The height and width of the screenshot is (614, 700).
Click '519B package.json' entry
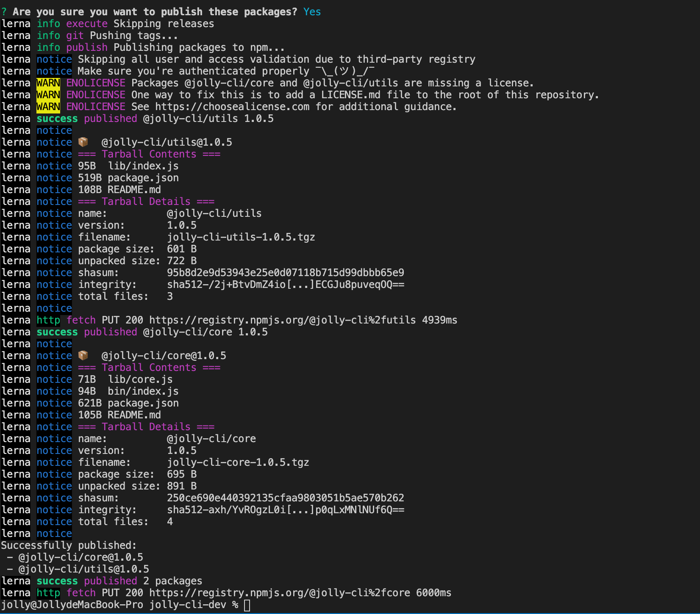[x=128, y=178]
